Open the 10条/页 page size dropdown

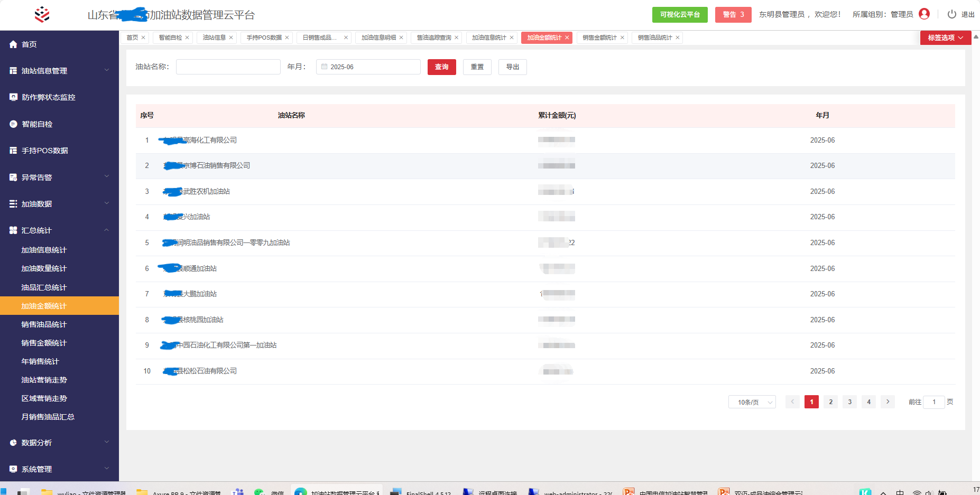click(x=752, y=402)
